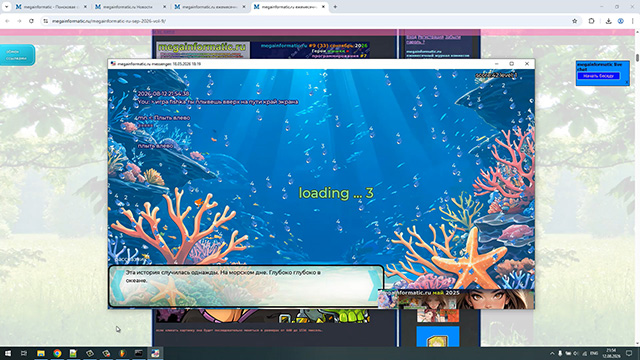Click the cyan link-exchange button at left

(x=17, y=55)
